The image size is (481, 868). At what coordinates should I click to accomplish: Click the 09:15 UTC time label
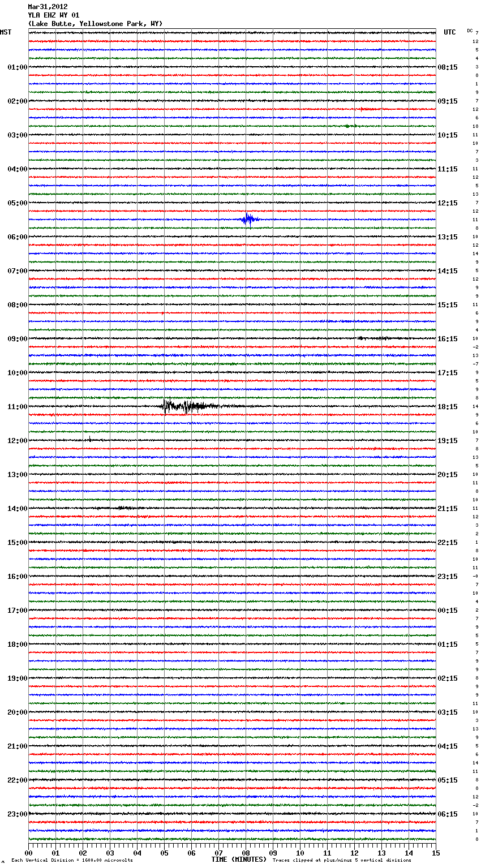448,101
